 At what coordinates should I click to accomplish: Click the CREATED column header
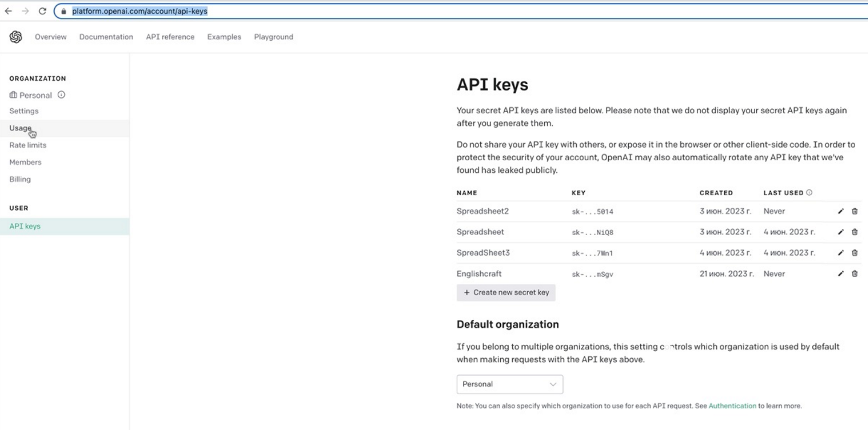(x=716, y=193)
